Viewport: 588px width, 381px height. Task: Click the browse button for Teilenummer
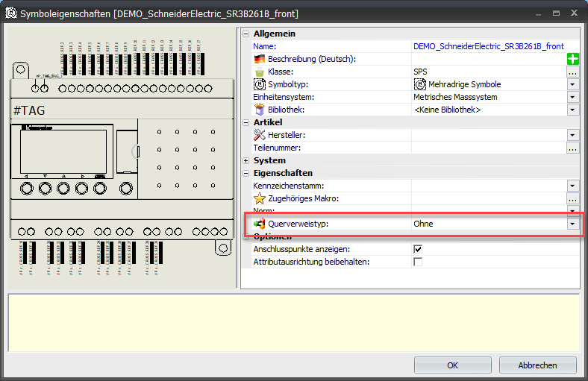[572, 148]
